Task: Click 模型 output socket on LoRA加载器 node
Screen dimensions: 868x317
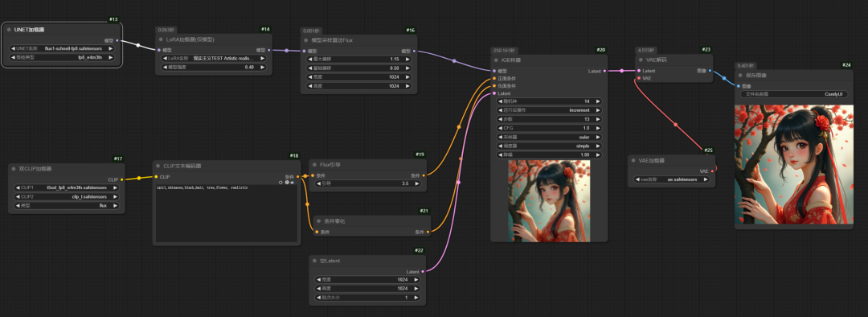Action: click(x=269, y=50)
